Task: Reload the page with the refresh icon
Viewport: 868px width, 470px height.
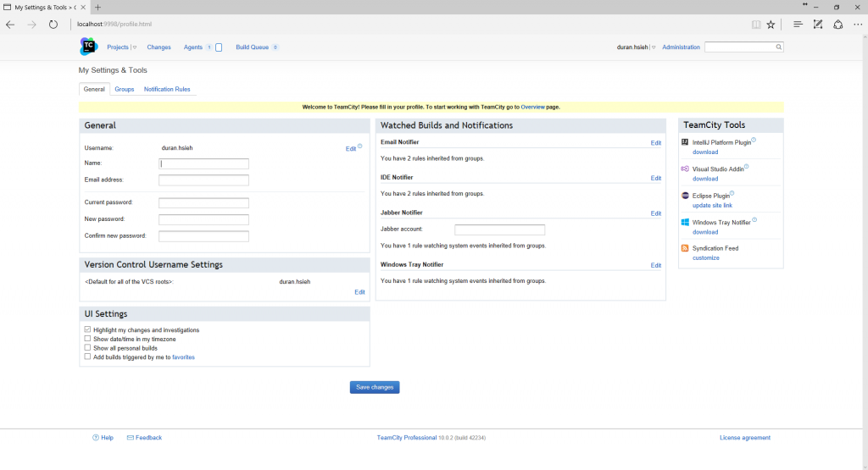Action: point(53,25)
